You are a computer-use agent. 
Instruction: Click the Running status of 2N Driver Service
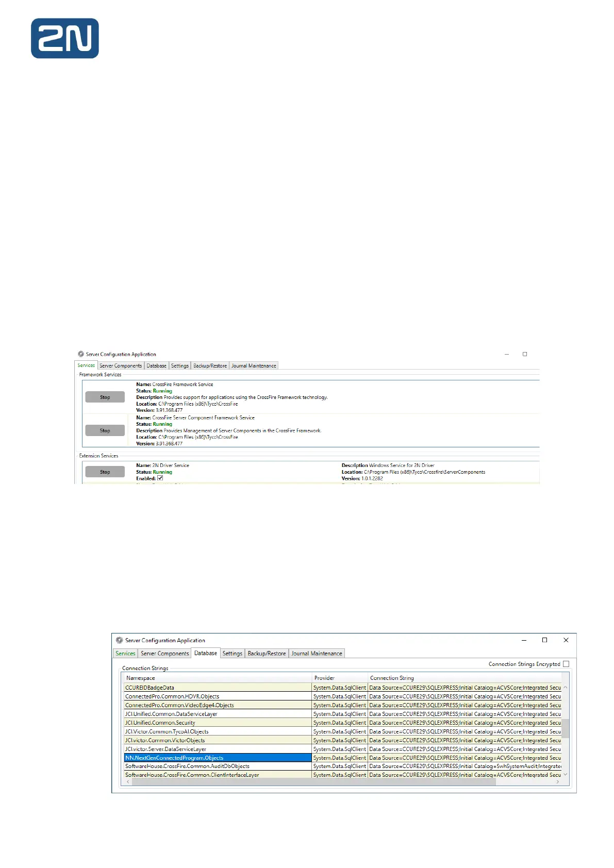click(162, 472)
